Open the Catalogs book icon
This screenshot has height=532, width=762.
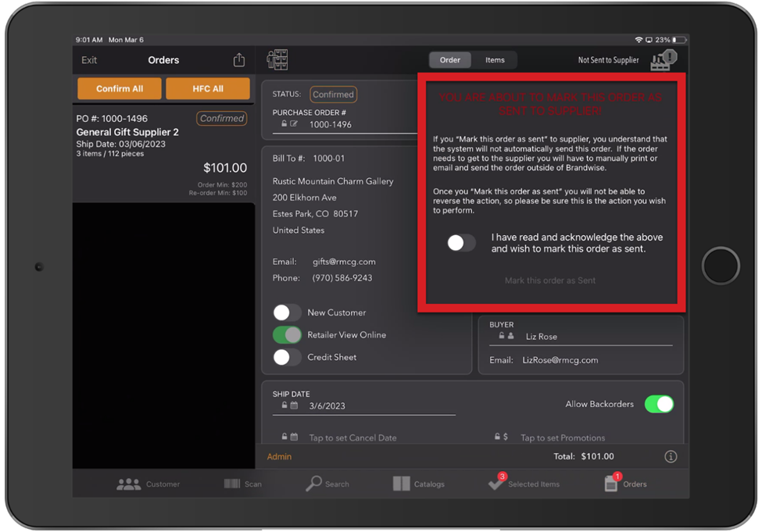(402, 484)
